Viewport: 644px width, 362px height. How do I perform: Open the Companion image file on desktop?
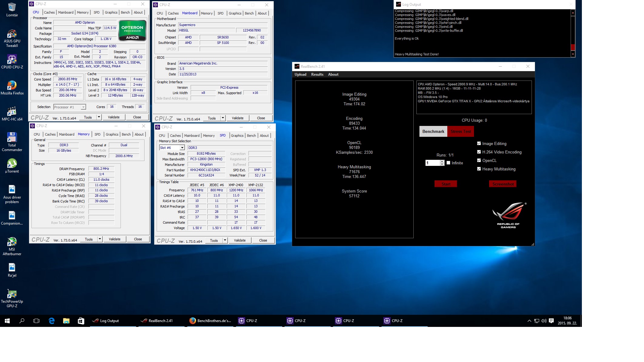click(x=12, y=218)
